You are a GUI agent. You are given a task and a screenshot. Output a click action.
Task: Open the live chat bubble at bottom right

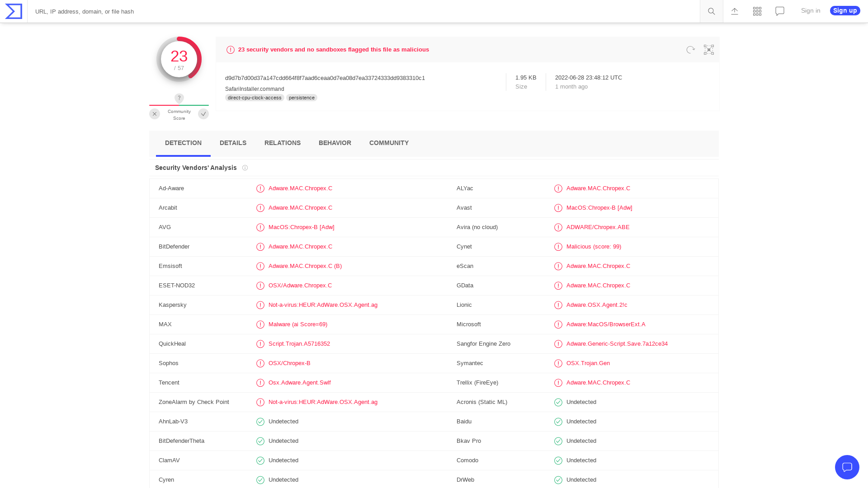847,467
